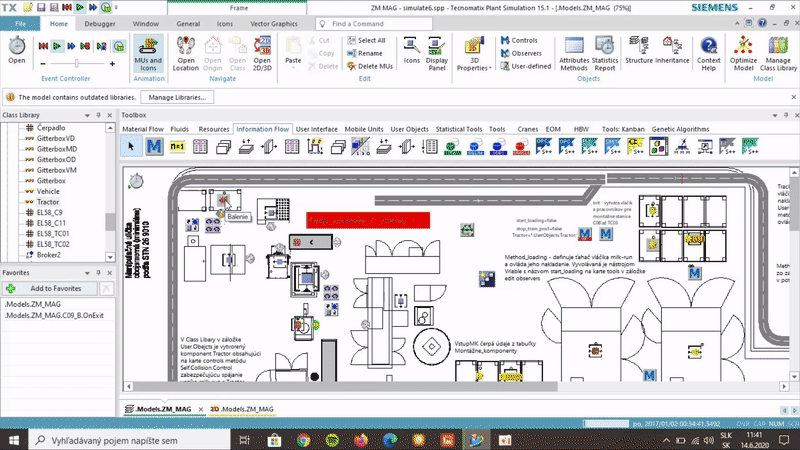Viewport: 800px width, 450px height.
Task: Open the Genetic Algorithms toolbox tab
Action: click(680, 129)
